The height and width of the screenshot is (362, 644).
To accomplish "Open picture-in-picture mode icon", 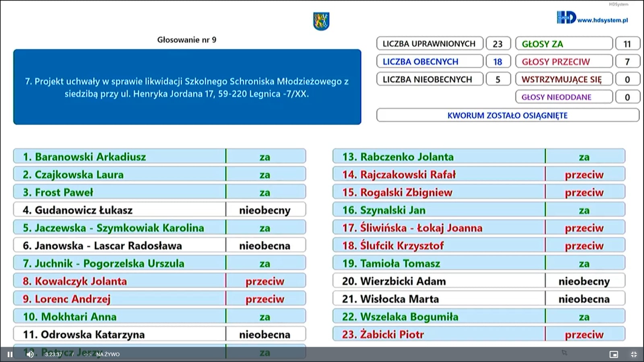I will pyautogui.click(x=614, y=354).
